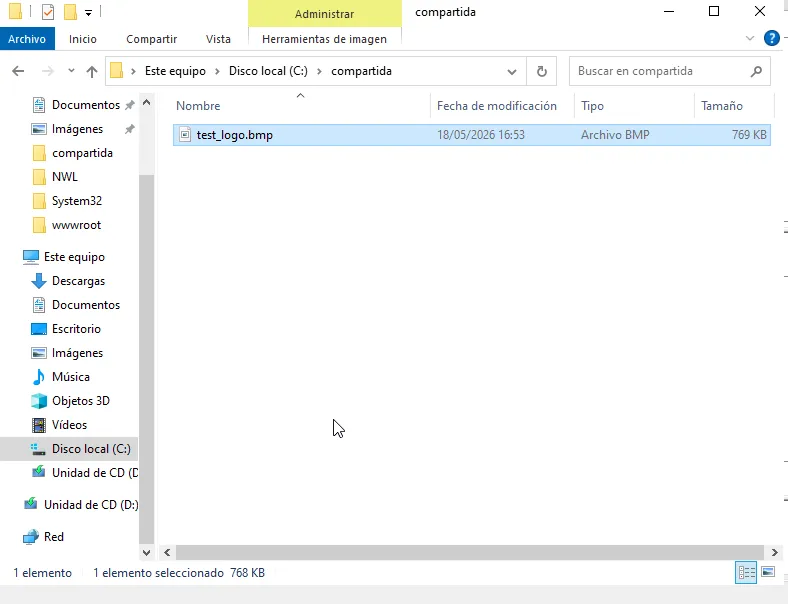Open the address bar history dropdown
788x604 pixels.
pyautogui.click(x=512, y=71)
